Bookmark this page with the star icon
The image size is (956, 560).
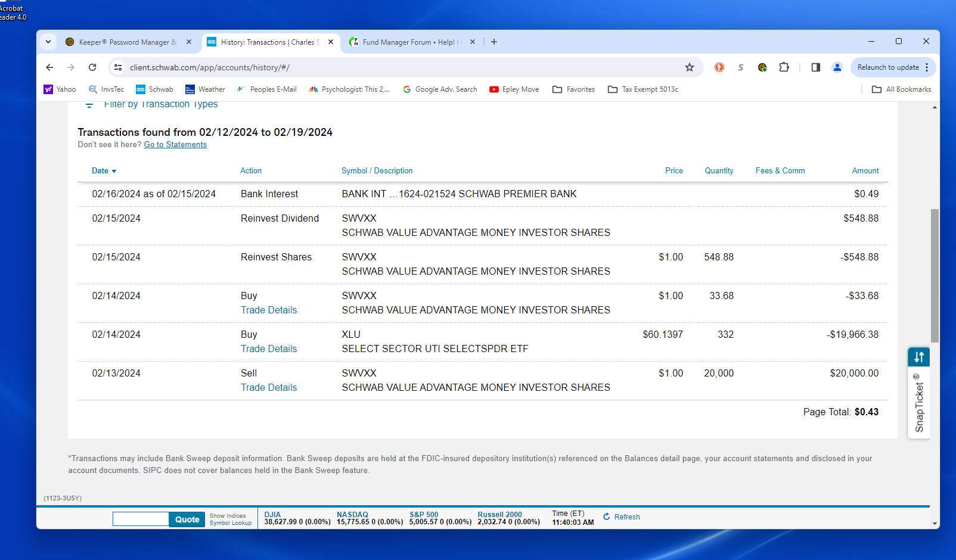(x=690, y=67)
